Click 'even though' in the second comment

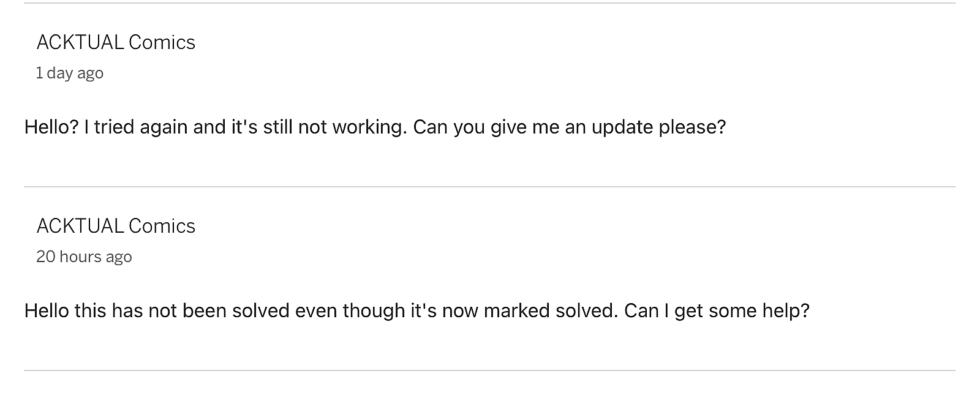click(350, 311)
